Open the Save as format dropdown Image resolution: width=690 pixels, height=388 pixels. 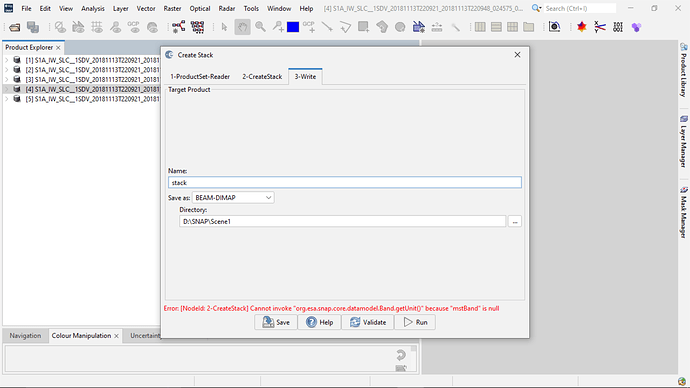(x=233, y=198)
